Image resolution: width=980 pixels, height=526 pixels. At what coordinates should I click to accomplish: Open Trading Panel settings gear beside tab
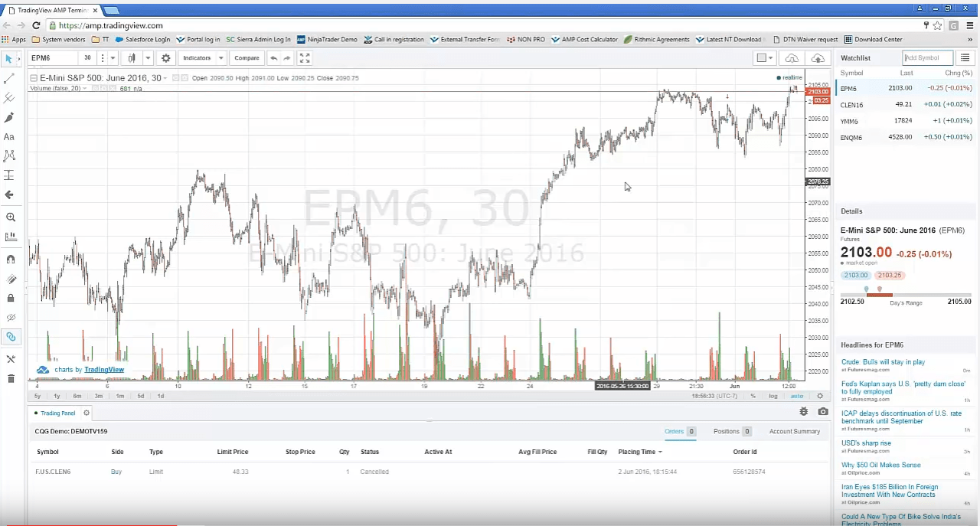pos(87,413)
